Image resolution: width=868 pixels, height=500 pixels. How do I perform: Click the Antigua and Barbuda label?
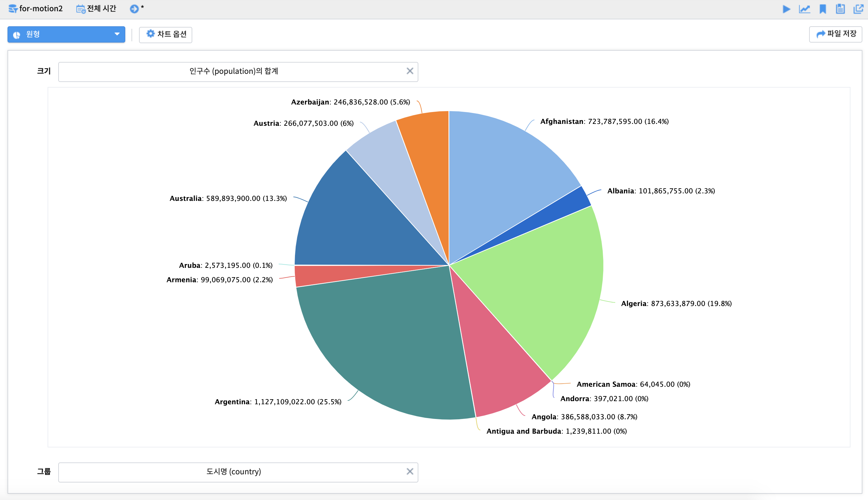tap(557, 431)
